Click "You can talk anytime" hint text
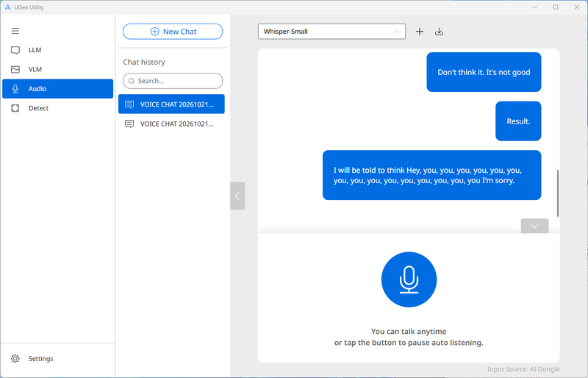This screenshot has width=588, height=378. tap(409, 332)
